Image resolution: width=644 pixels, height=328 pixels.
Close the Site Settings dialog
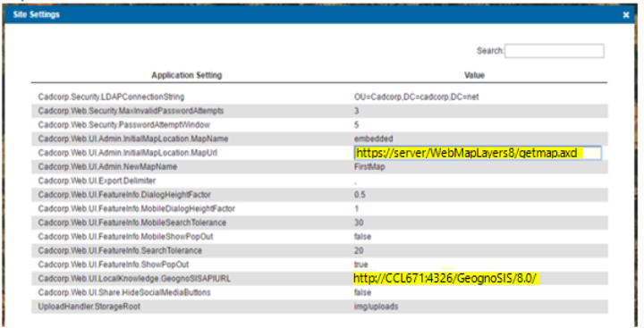625,15
